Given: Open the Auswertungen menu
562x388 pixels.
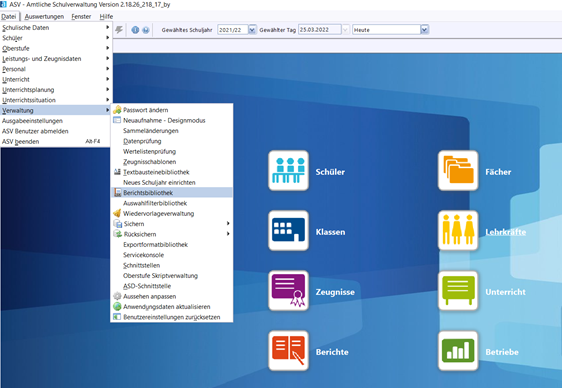Looking at the screenshot, I should pyautogui.click(x=44, y=16).
